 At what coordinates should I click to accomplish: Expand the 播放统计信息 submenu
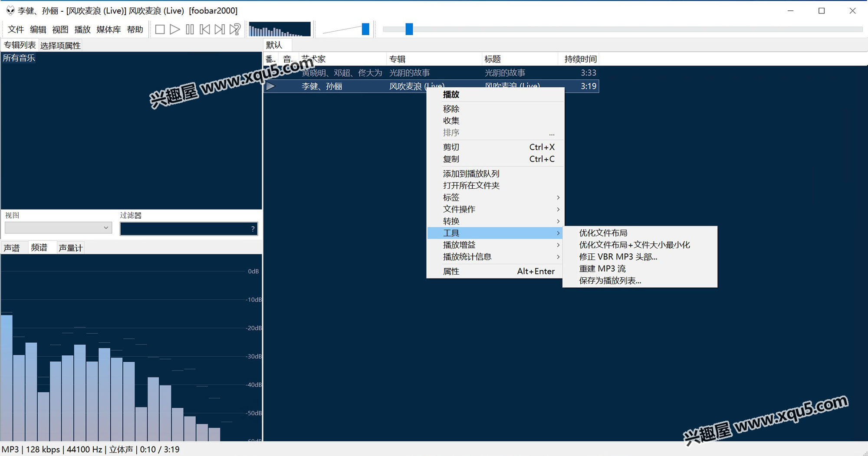pos(495,257)
